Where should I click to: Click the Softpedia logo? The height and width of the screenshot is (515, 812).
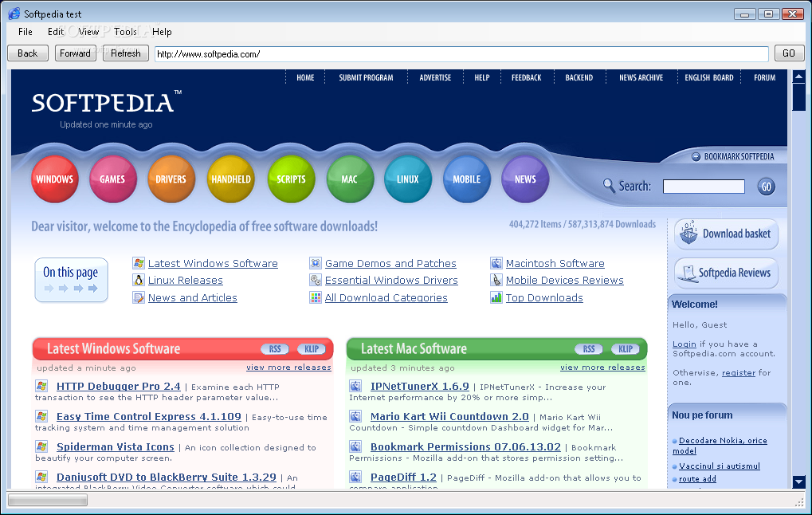point(106,103)
